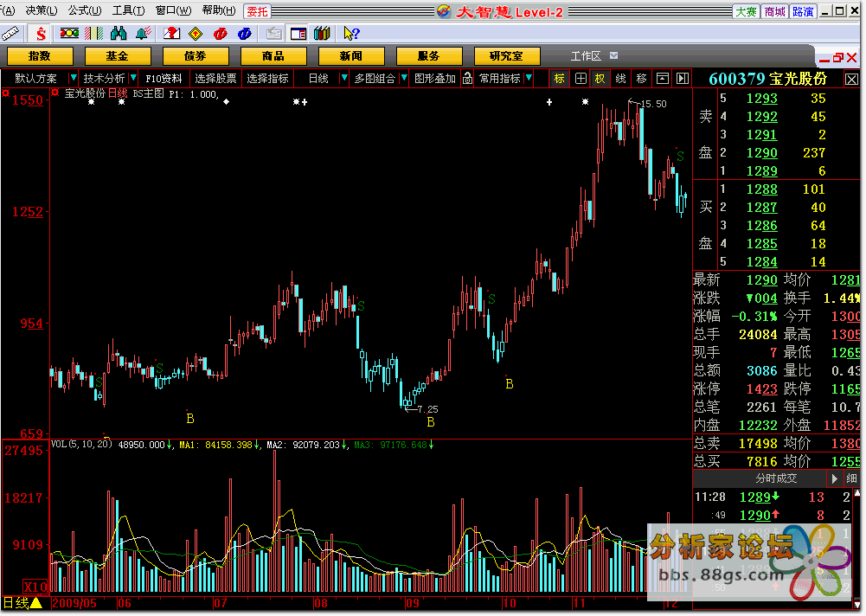The image size is (866, 616).
Task: Click the 图形叠加 overlay button
Action: [x=435, y=79]
